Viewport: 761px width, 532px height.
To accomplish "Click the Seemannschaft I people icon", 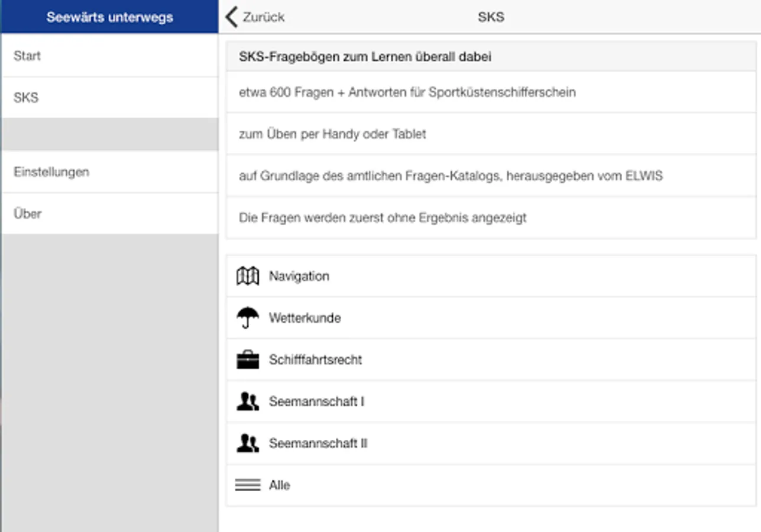I will (248, 401).
